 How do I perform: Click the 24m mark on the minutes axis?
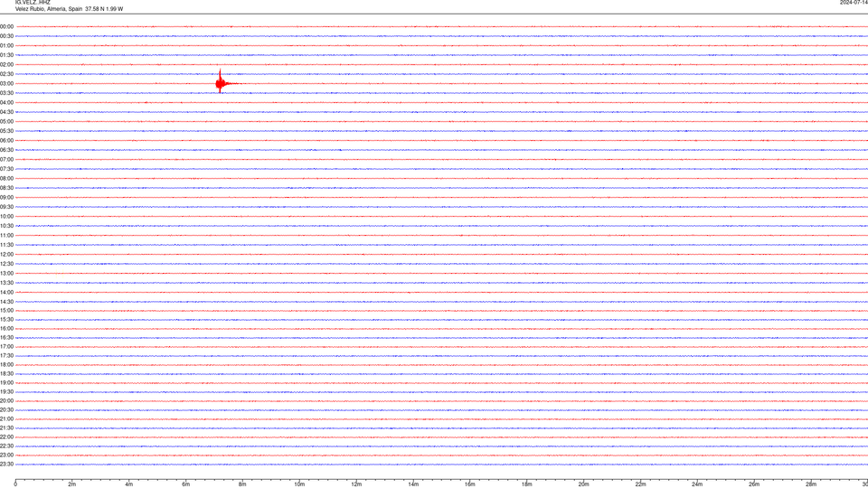pyautogui.click(x=697, y=484)
